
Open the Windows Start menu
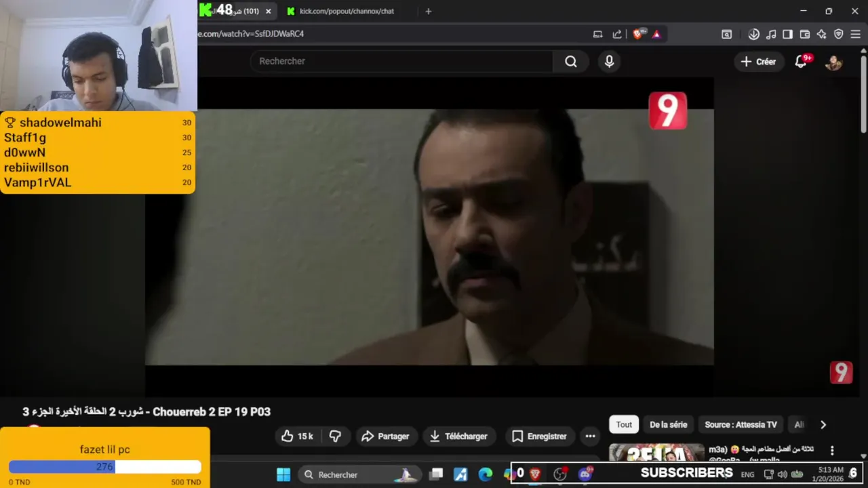click(x=283, y=474)
